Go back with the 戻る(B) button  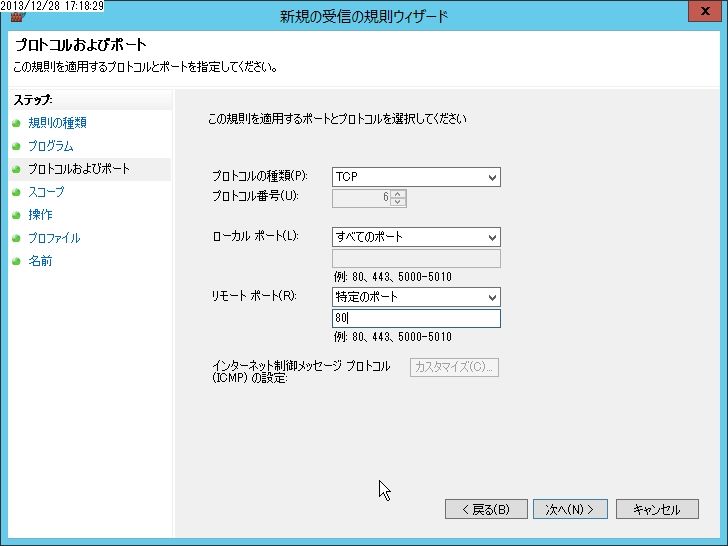pyautogui.click(x=486, y=509)
